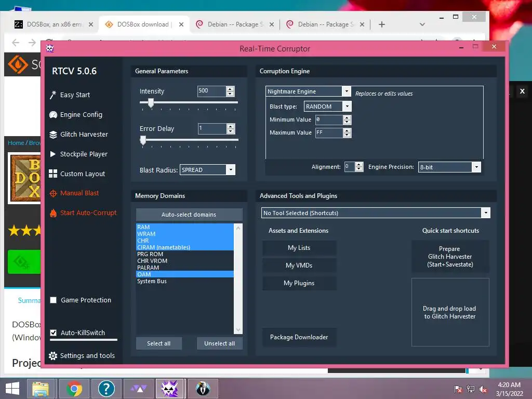Screen dimensions: 532x399
Task: Increase Alignment stepper value
Action: click(x=359, y=165)
